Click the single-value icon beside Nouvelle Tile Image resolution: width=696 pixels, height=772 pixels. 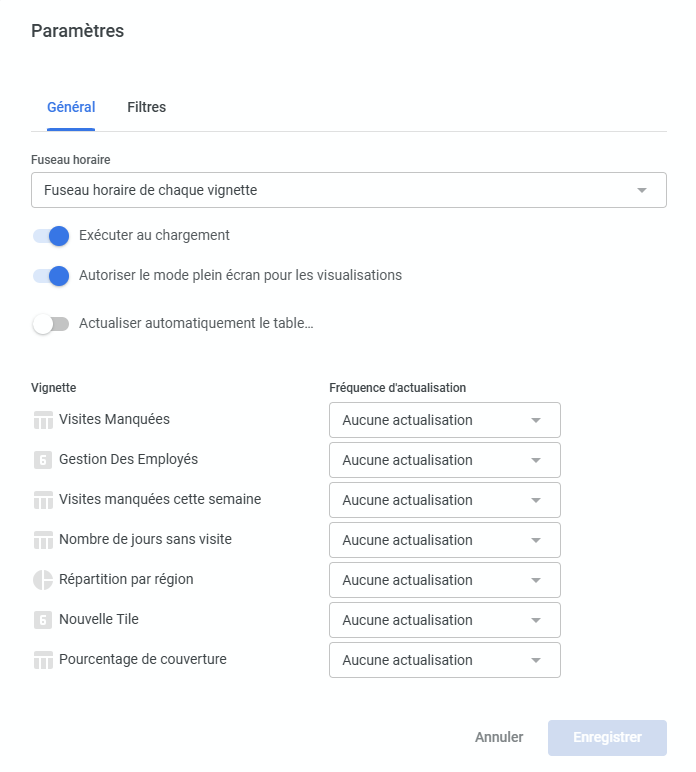tap(43, 620)
